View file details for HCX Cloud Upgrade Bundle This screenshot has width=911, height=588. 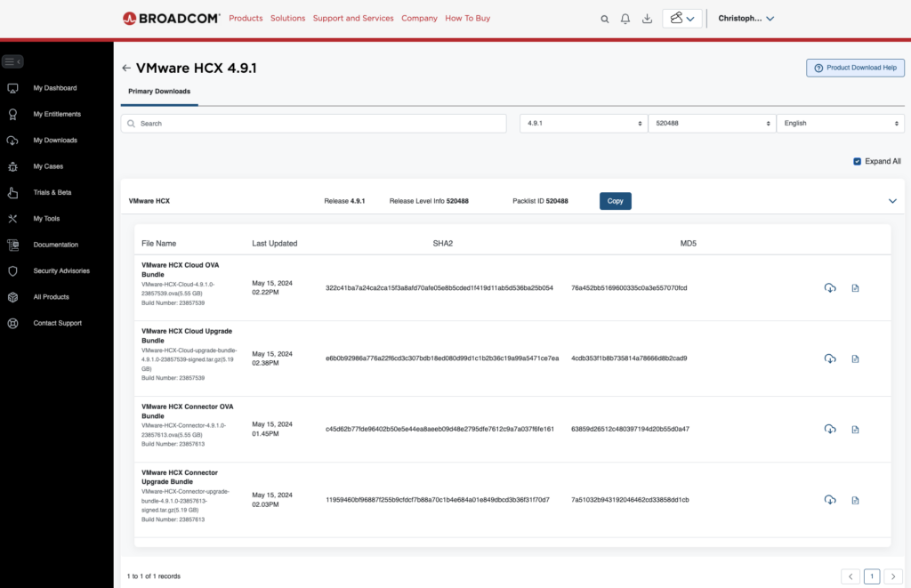[x=855, y=359]
